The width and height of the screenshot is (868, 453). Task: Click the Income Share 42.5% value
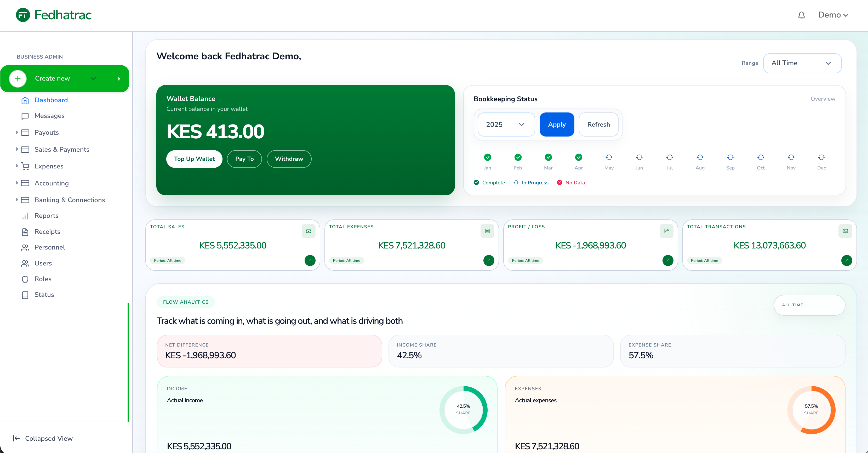coord(409,355)
